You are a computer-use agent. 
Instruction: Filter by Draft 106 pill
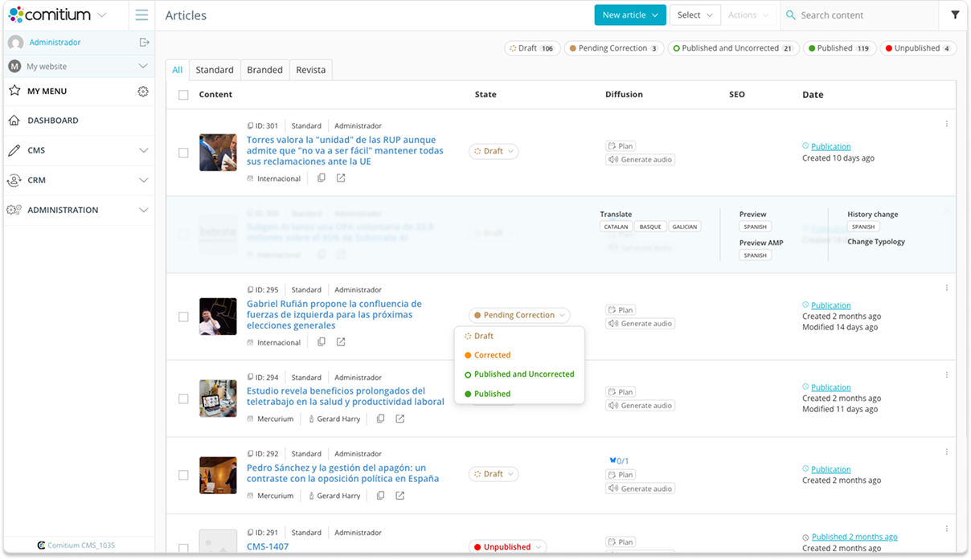pos(532,48)
